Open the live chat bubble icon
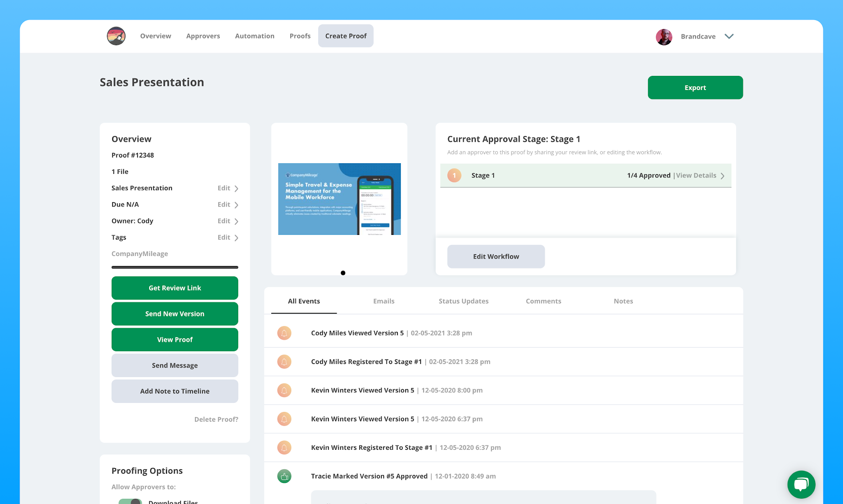This screenshot has height=504, width=843. [x=801, y=485]
